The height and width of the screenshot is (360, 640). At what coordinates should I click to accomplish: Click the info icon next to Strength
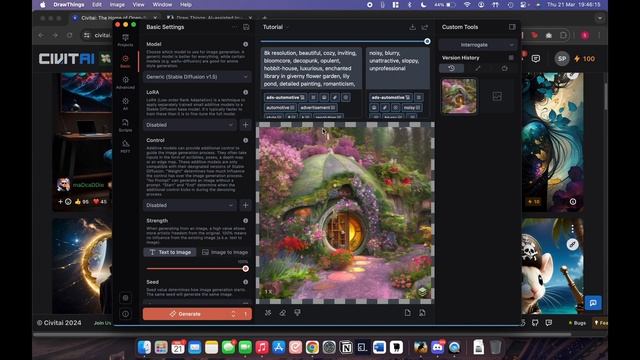point(246,220)
